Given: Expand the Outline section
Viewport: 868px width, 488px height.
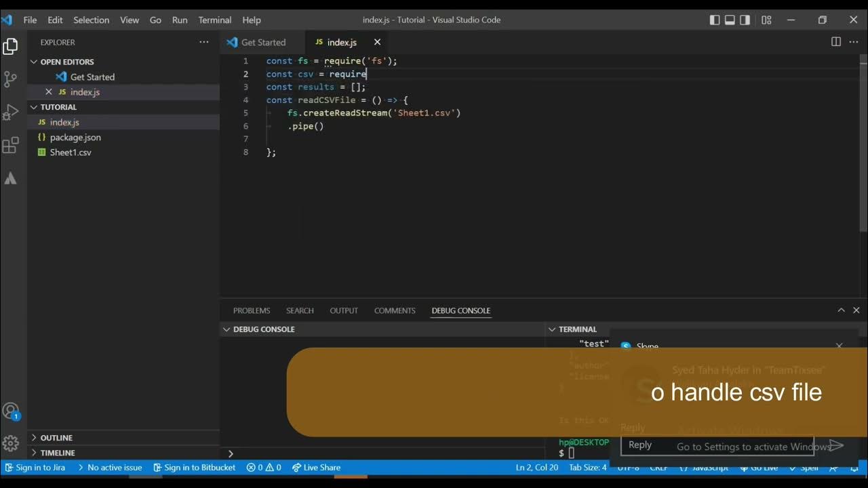Looking at the screenshot, I should pyautogui.click(x=123, y=438).
